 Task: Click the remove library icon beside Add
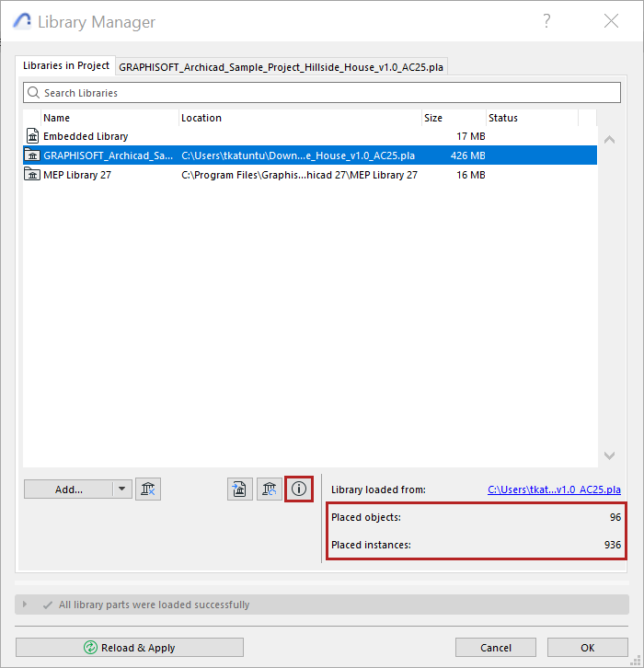click(x=148, y=489)
